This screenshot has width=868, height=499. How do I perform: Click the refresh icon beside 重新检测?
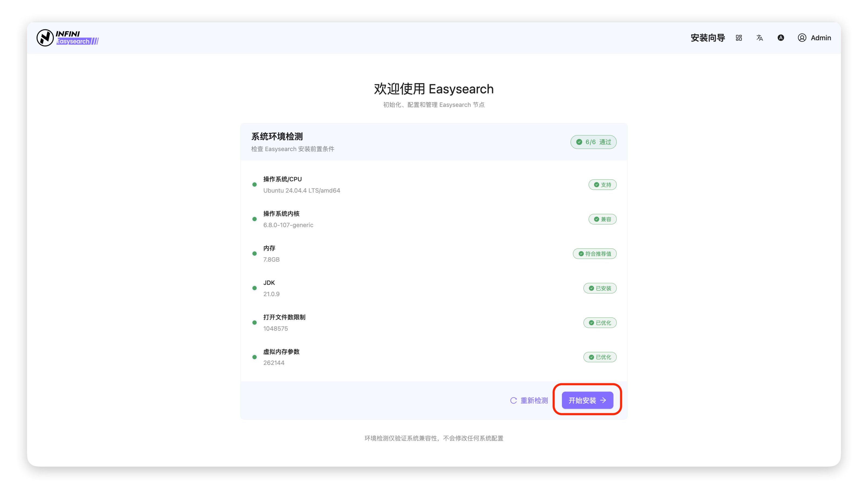click(513, 400)
